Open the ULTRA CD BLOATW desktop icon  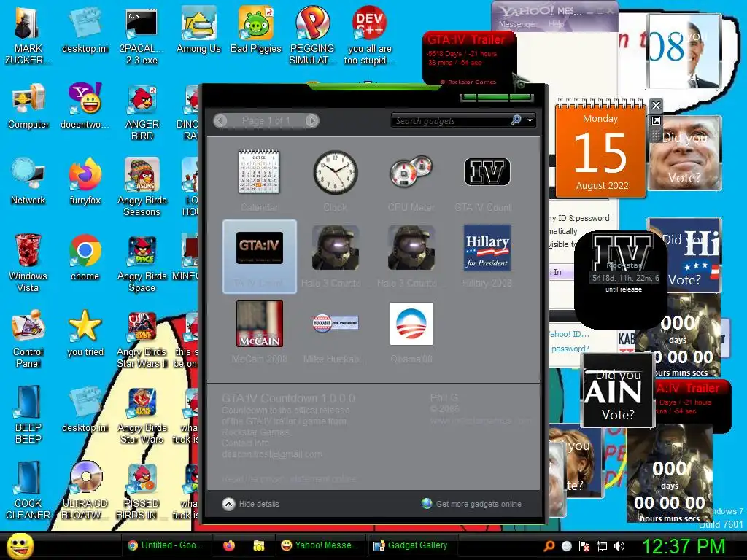[85, 490]
